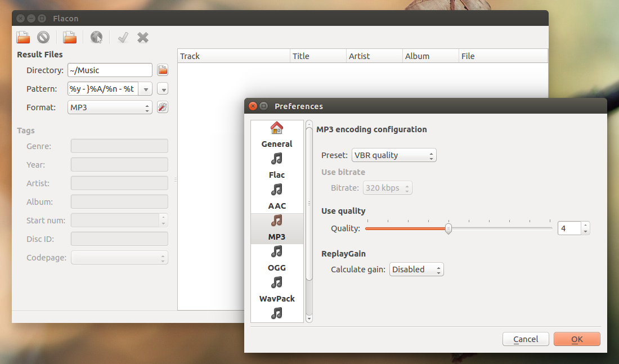Click OK in Preferences dialog
The image size is (619, 364).
(x=577, y=339)
